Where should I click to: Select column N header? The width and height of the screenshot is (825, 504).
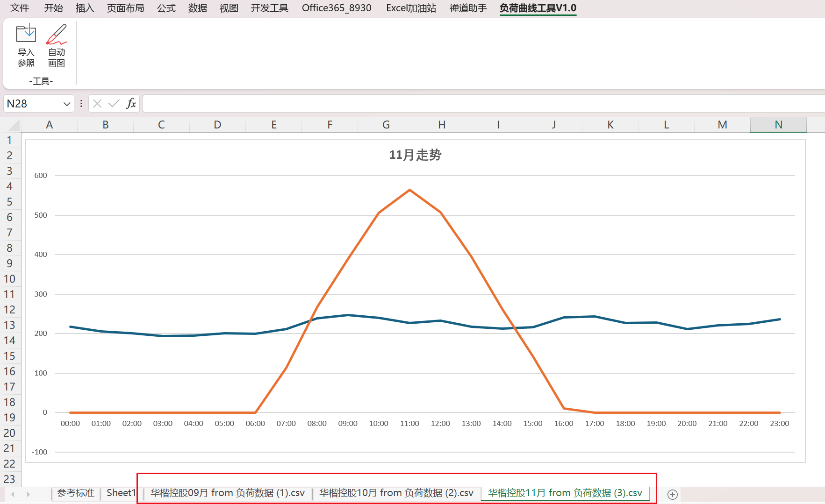point(779,125)
